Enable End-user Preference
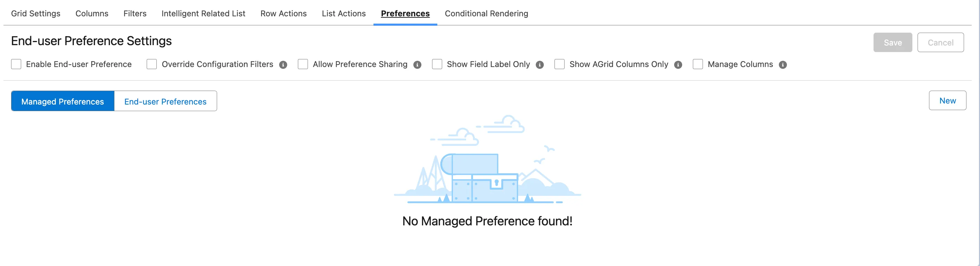The height and width of the screenshot is (266, 980). click(x=16, y=64)
